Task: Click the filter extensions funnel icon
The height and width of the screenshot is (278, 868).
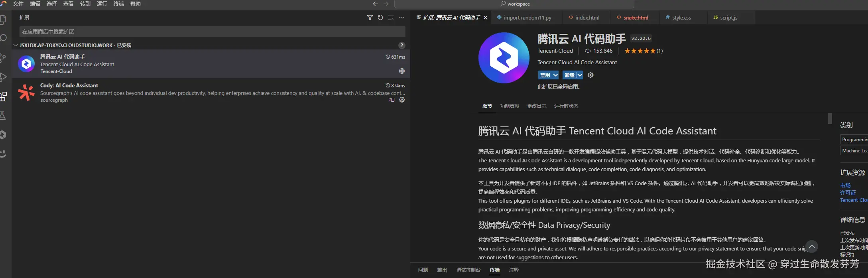Action: click(x=370, y=18)
